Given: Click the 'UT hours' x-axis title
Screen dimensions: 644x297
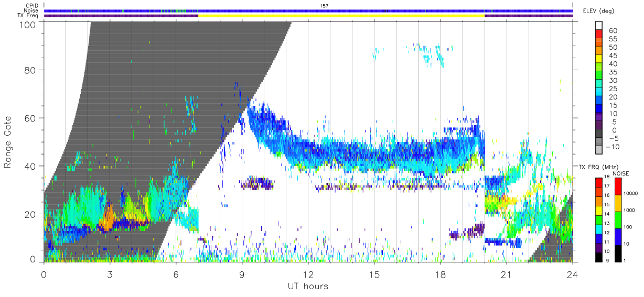Looking at the screenshot, I should point(307,287).
